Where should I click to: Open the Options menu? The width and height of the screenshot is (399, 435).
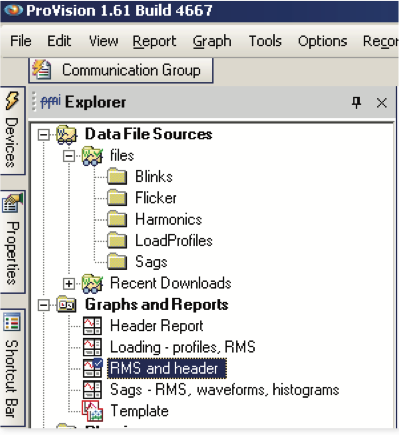click(x=323, y=42)
